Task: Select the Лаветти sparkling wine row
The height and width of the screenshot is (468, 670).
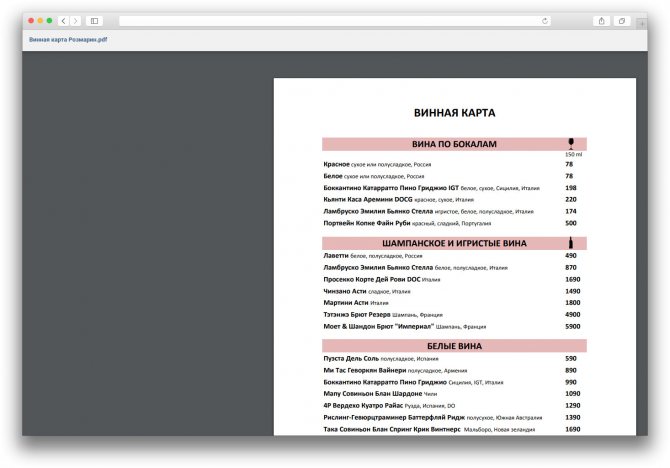Action: pos(454,256)
